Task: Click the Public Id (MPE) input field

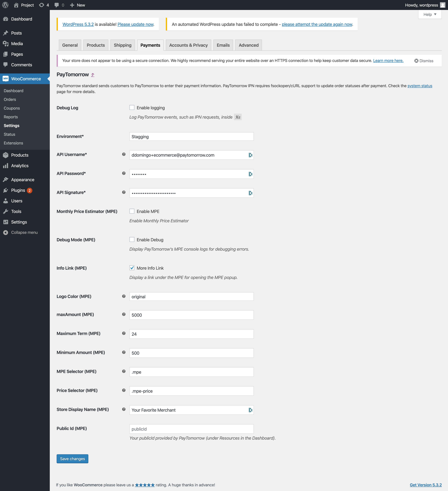Action: [191, 429]
